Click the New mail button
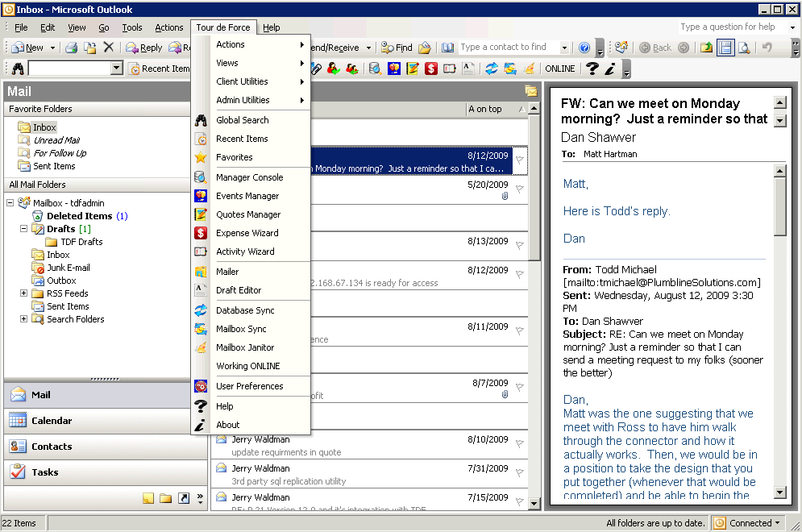This screenshot has width=802, height=532. coord(28,48)
